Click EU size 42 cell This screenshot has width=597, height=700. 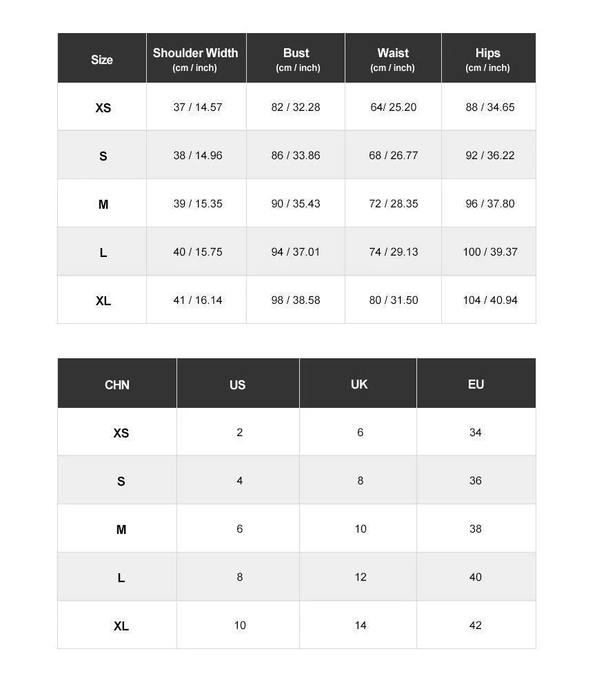click(x=476, y=625)
